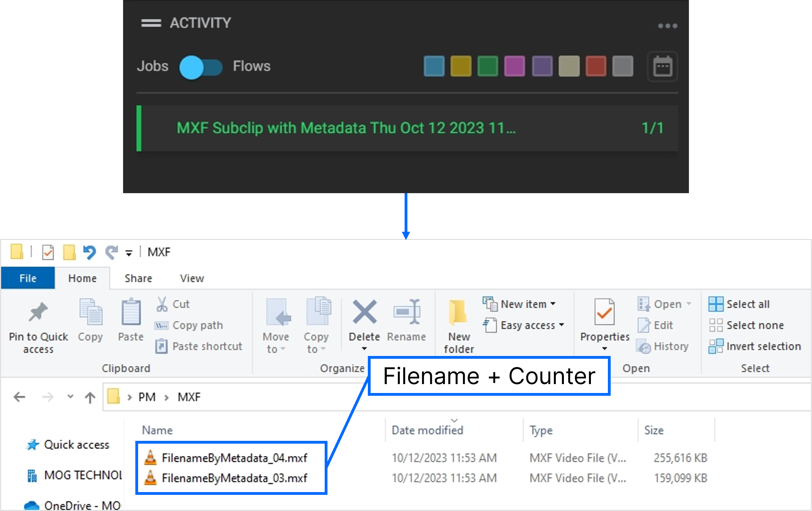Open the Activity hamburger menu
The image size is (812, 511).
[x=151, y=23]
